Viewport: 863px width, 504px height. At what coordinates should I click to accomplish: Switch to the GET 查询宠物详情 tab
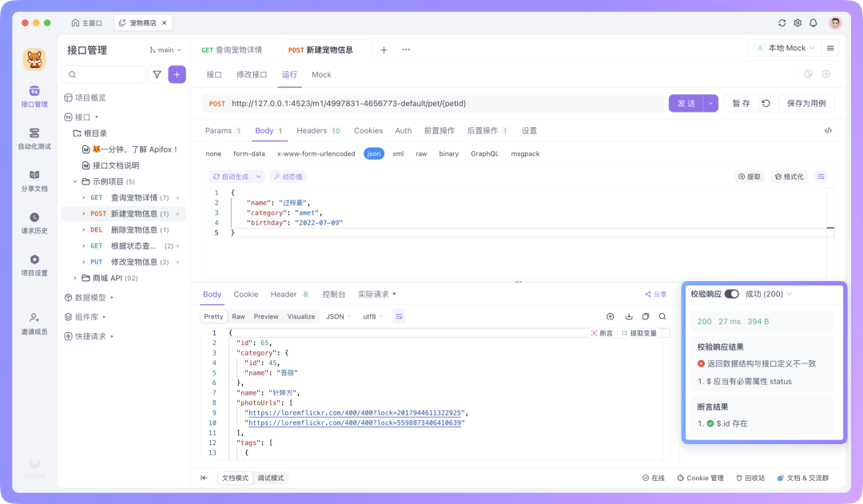tap(232, 50)
